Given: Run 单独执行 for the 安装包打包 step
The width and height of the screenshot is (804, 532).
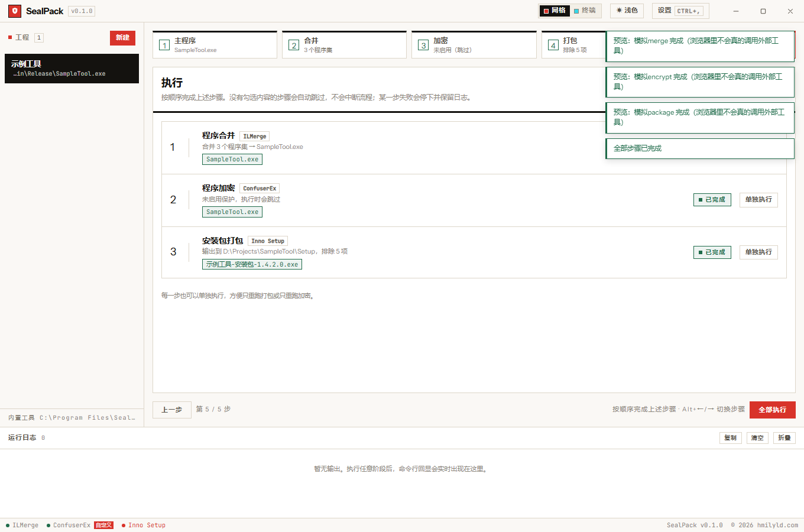Looking at the screenshot, I should (x=758, y=252).
